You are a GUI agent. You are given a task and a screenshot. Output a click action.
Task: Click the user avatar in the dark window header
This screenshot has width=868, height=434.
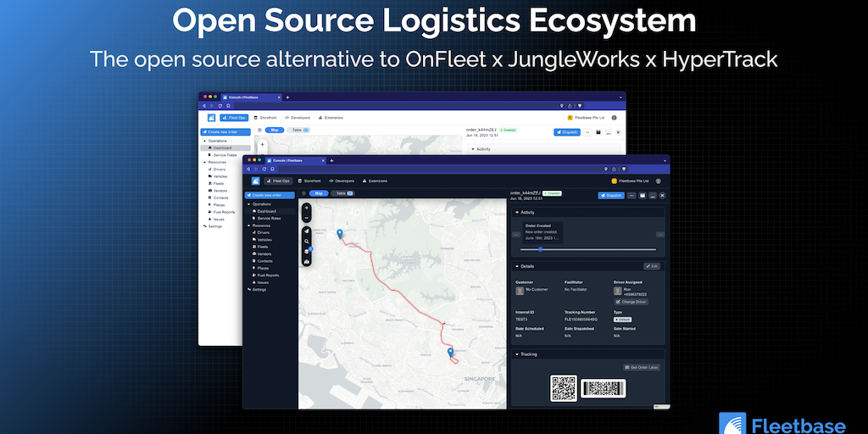658,181
